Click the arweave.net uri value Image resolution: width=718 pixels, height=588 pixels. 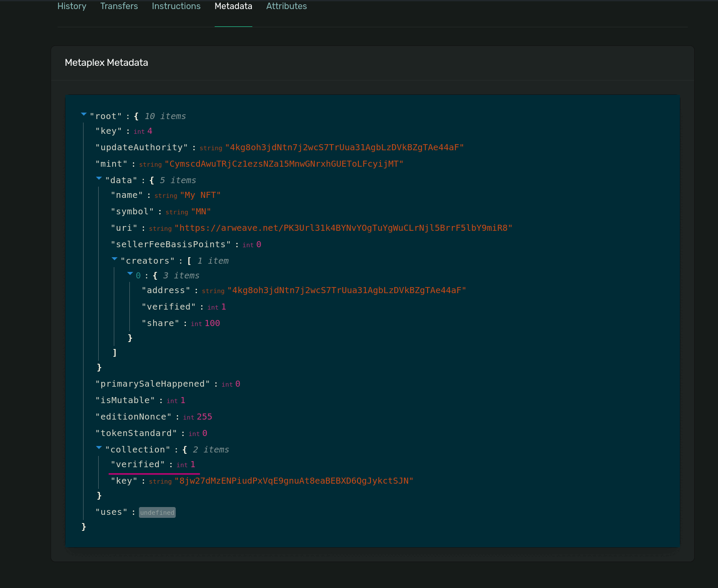point(343,228)
